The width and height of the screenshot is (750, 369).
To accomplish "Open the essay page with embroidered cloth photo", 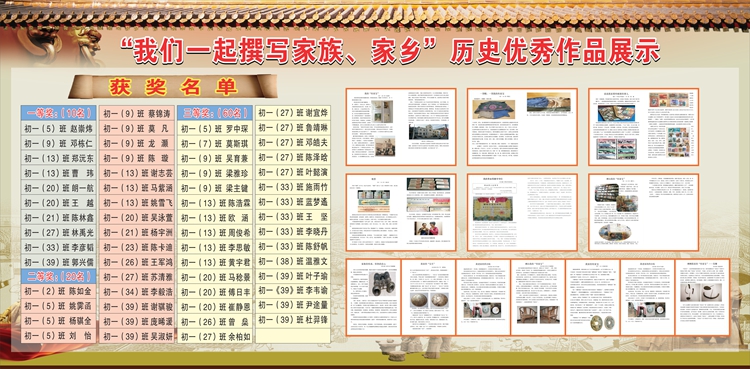I will click(522, 127).
